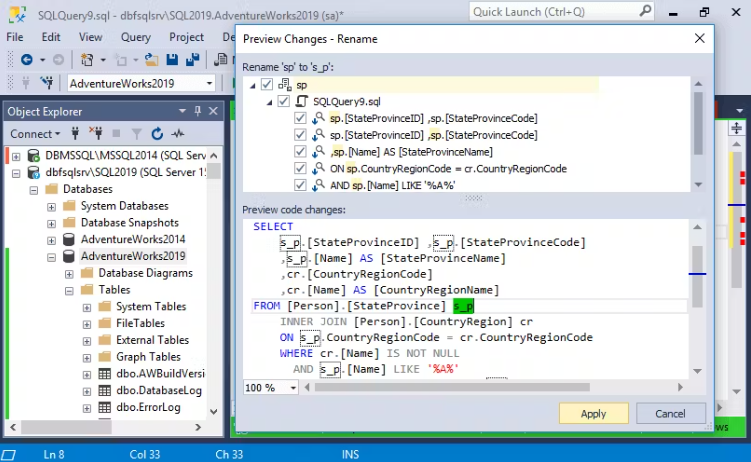Image resolution: width=751 pixels, height=462 pixels.
Task: Open the Query menu
Action: [136, 37]
